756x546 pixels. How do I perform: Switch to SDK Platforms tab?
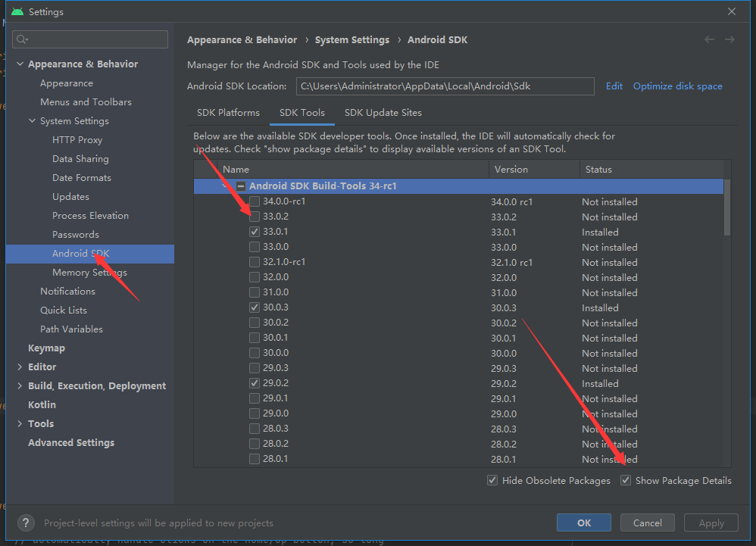(x=228, y=113)
